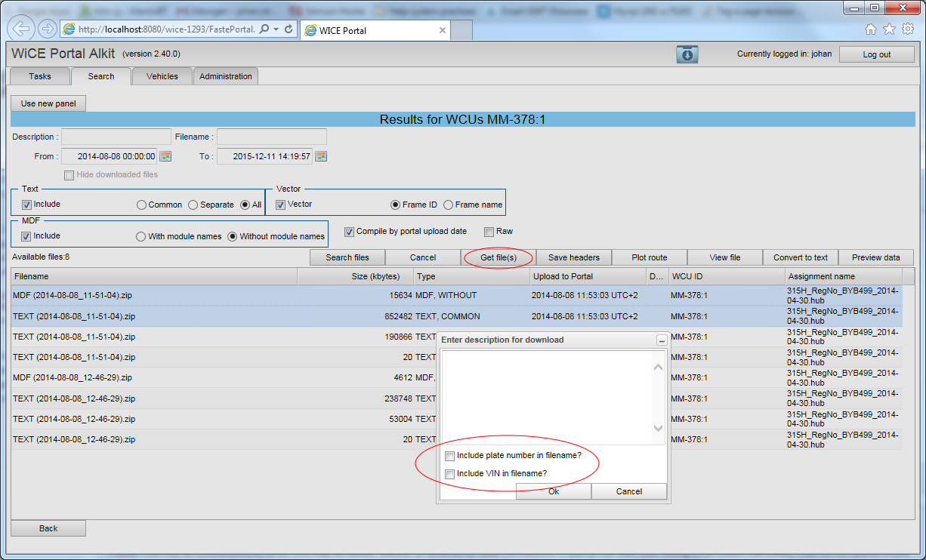
Task: Open the To date calendar picker
Action: [x=321, y=156]
